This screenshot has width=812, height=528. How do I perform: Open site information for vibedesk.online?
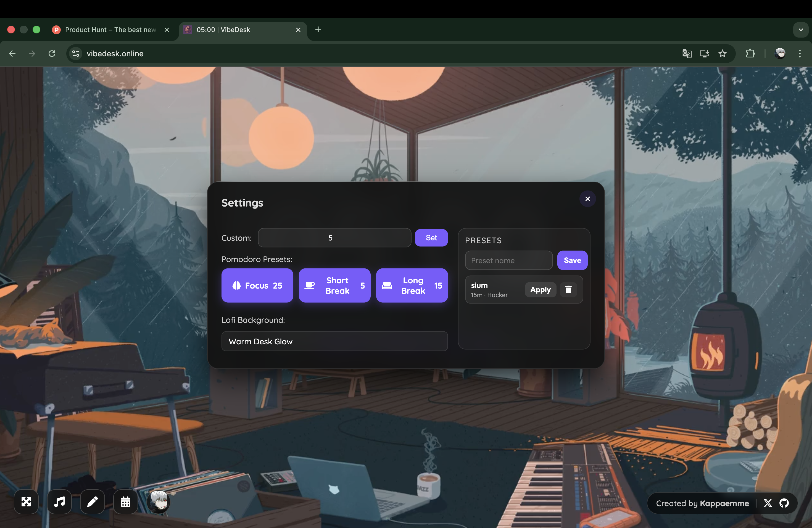point(75,54)
